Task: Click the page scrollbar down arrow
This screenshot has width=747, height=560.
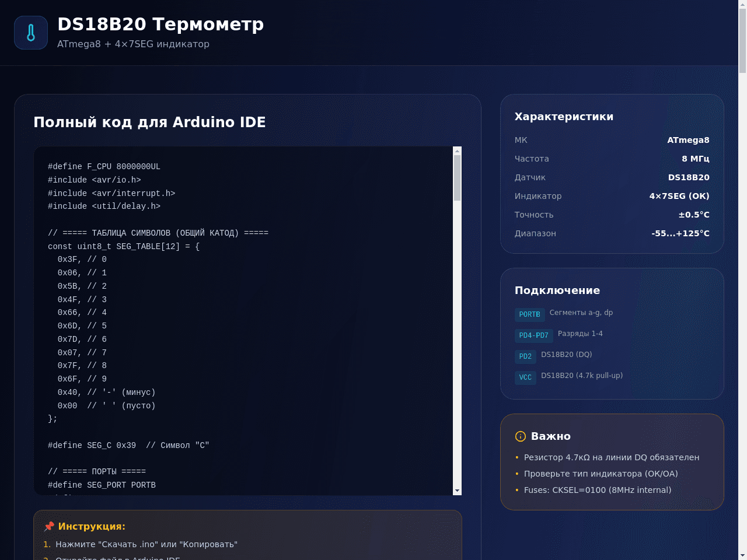Action: pos(742,555)
